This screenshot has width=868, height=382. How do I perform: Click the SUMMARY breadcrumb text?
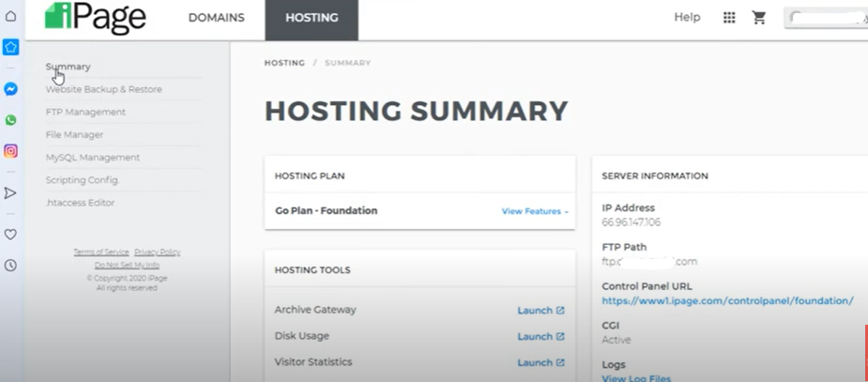point(347,63)
